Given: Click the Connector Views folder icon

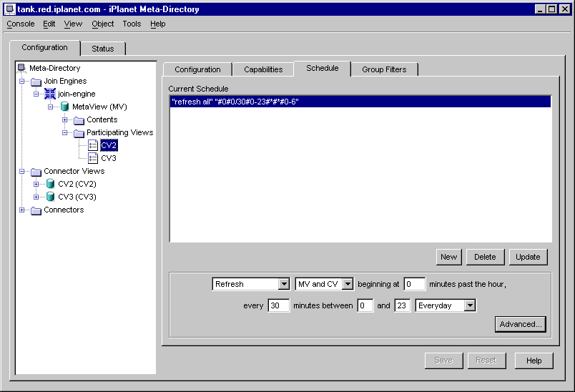Looking at the screenshot, I should (36, 171).
